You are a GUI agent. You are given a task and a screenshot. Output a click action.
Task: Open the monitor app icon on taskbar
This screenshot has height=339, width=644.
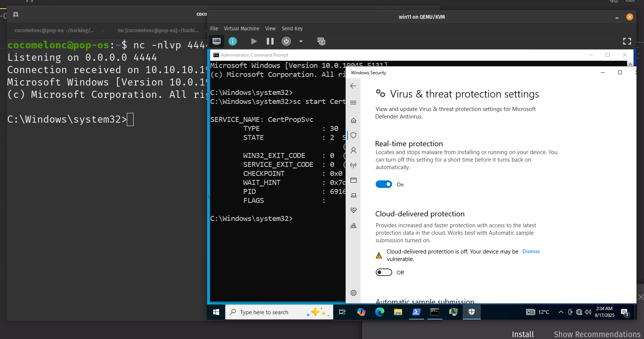tap(453, 312)
